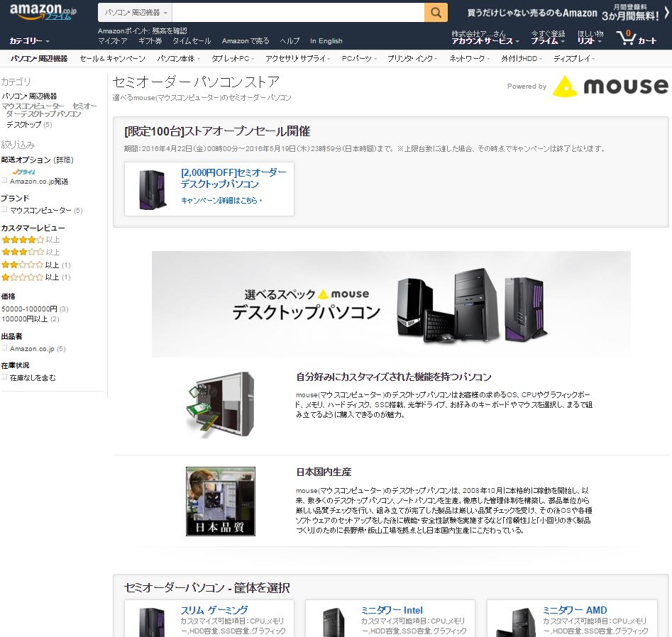
Task: Filter price 100000円以上
Action: pyautogui.click(x=30, y=319)
